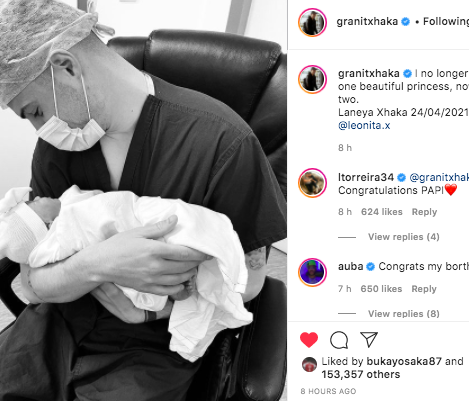Expand View replies (8) under auba
Viewport: 469px width, 401px height.
403,314
